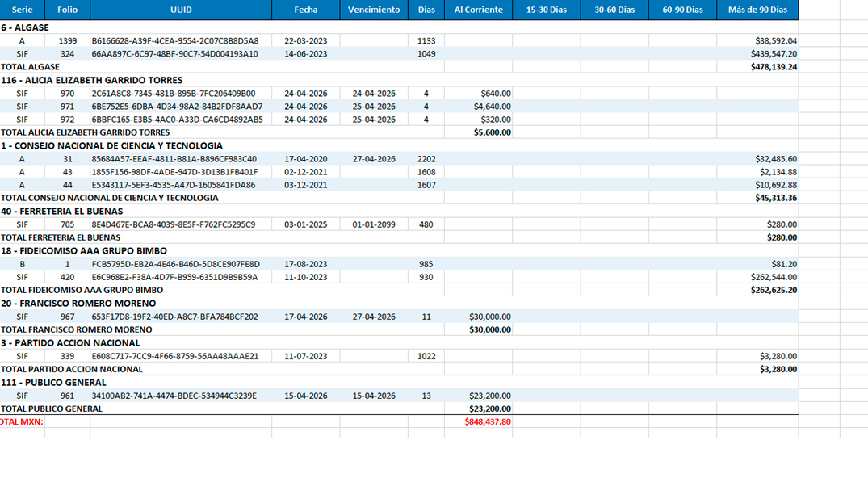868x478 pixels.
Task: Click the 15-30 Días column header
Action: (546, 10)
